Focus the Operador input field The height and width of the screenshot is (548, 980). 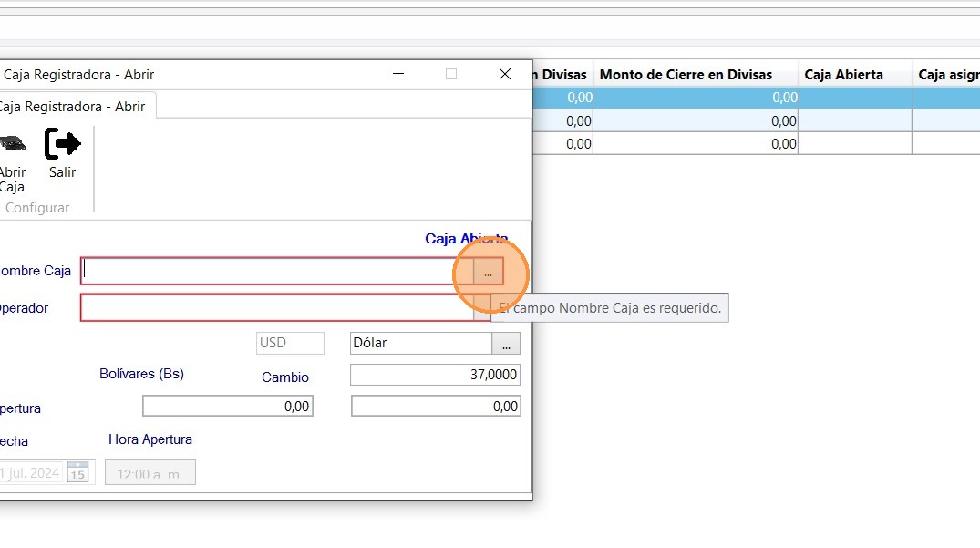(277, 308)
